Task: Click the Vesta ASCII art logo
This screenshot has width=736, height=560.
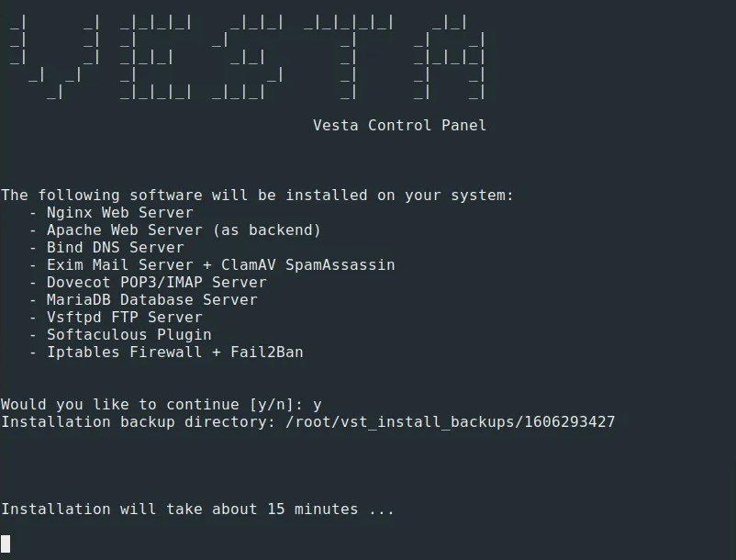Action: click(x=248, y=55)
